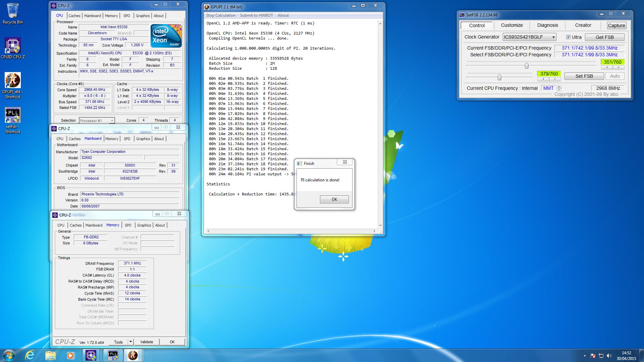Open the volume speaker icon in the tray
Screen dimensions: 644x362
coord(609,356)
